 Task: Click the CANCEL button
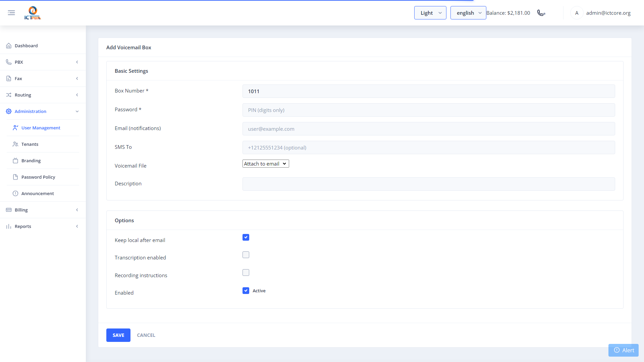(x=146, y=335)
